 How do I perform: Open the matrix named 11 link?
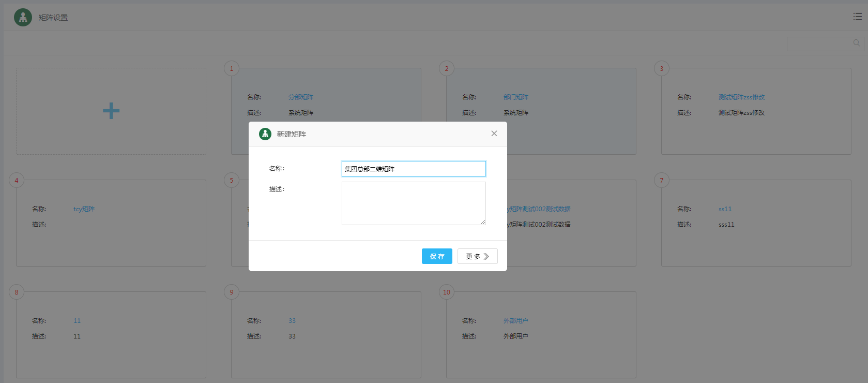point(77,321)
